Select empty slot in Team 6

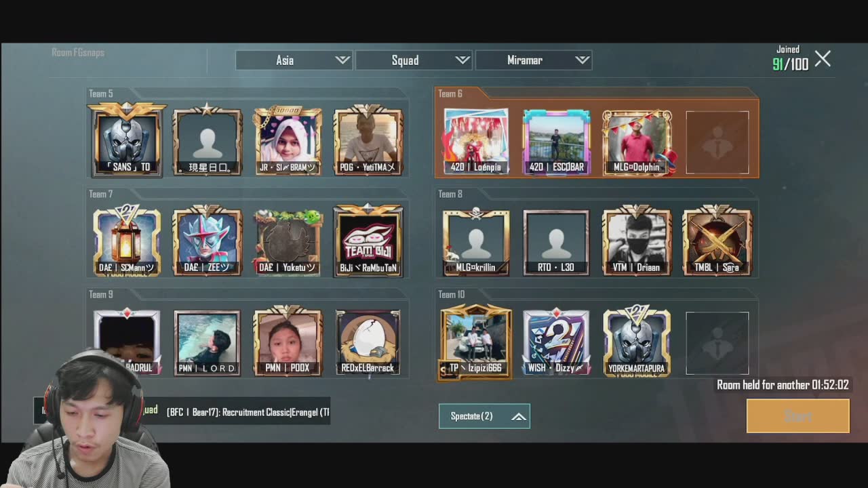click(x=717, y=142)
